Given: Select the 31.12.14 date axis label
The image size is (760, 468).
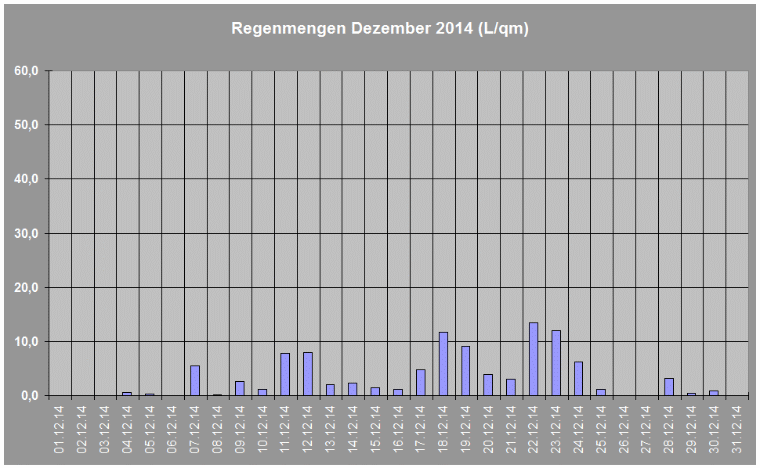Looking at the screenshot, I should (x=737, y=429).
